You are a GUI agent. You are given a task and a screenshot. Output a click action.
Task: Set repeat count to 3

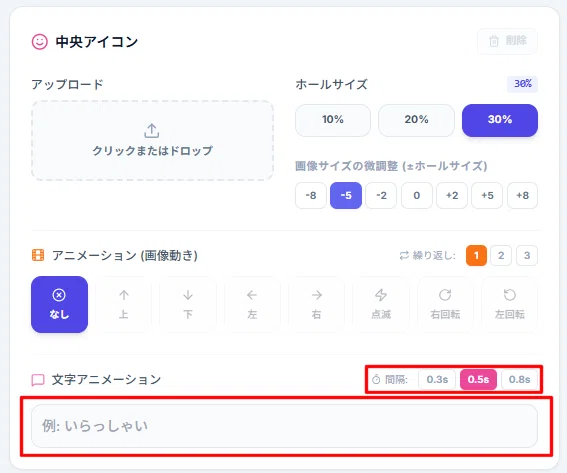tap(527, 255)
